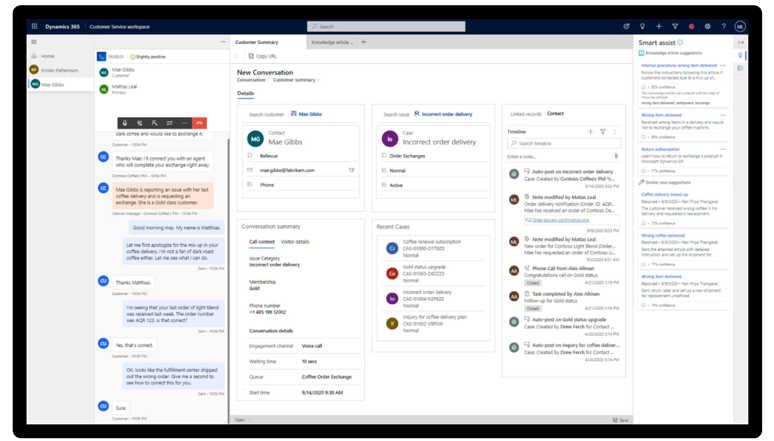
Task: Open timeline more options menu
Action: [x=615, y=131]
